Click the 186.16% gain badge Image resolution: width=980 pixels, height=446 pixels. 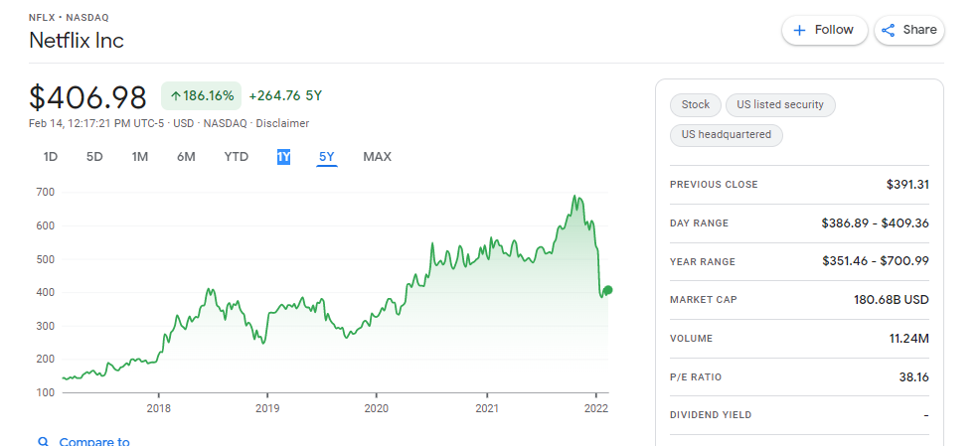click(201, 96)
